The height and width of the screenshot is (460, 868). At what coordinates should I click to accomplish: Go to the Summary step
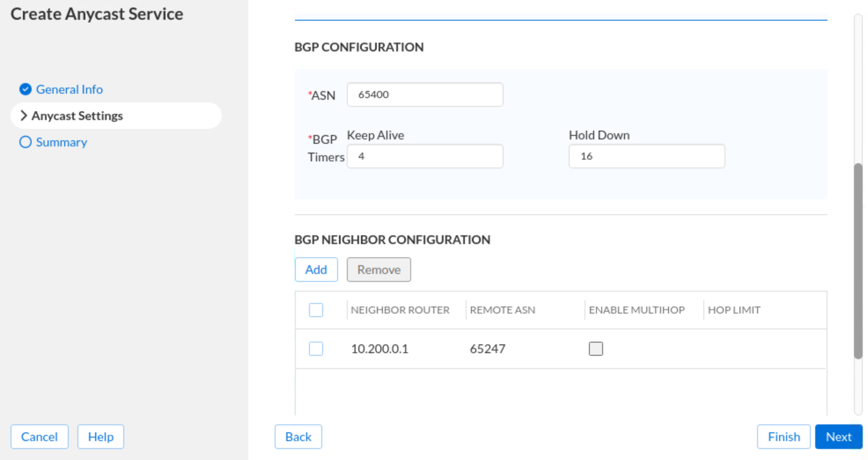61,142
